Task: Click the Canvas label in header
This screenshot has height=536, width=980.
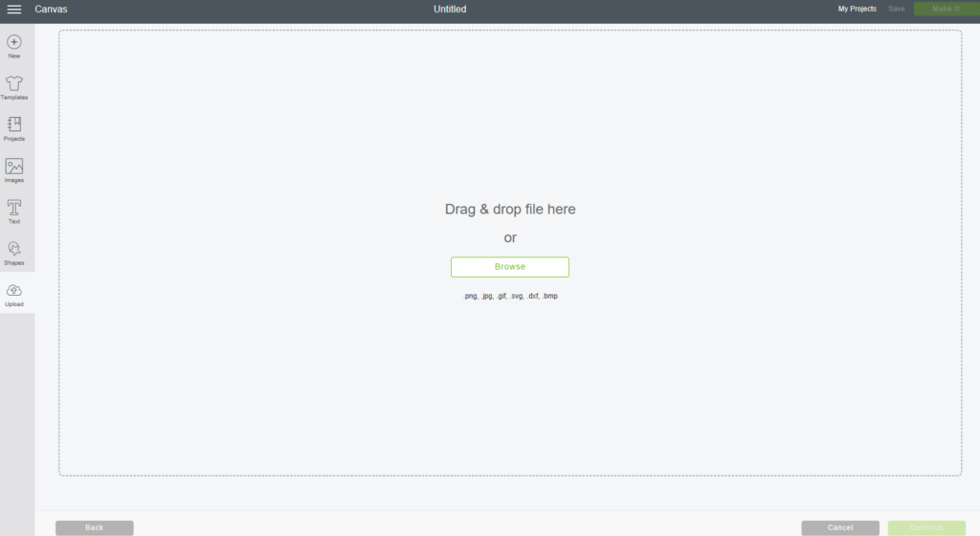Action: tap(51, 9)
